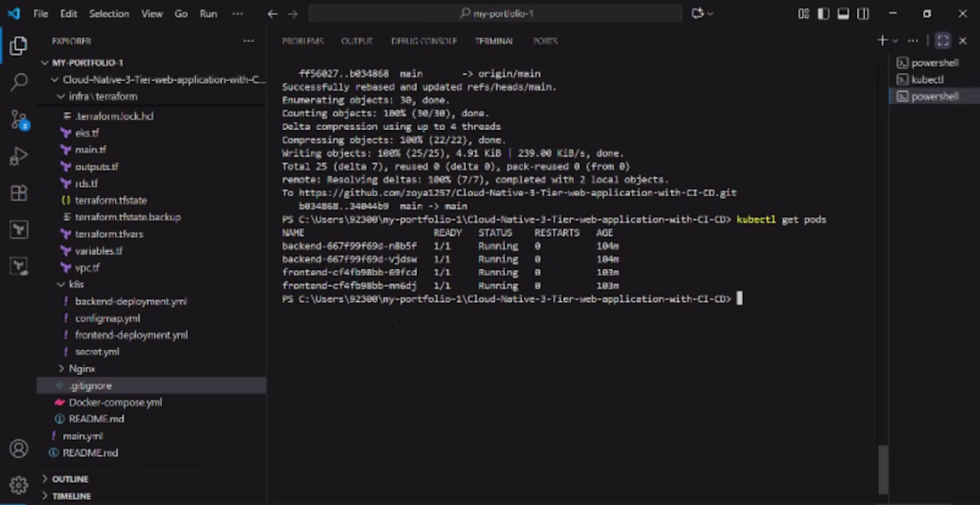The width and height of the screenshot is (980, 505).
Task: Click the terminal vertical scrollbar thumb
Action: click(883, 468)
